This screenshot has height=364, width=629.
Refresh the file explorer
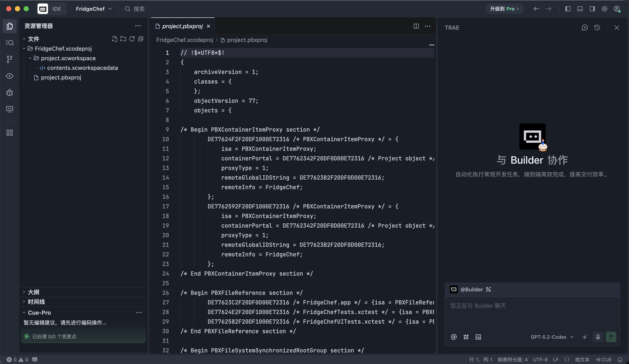tap(132, 39)
